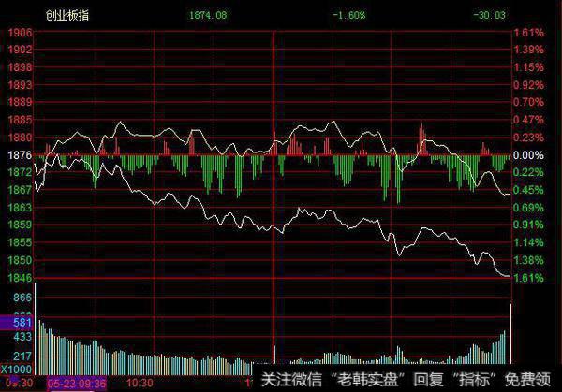The height and width of the screenshot is (392, 562).
Task: Click the 1880 price axis label
Action: (20, 138)
